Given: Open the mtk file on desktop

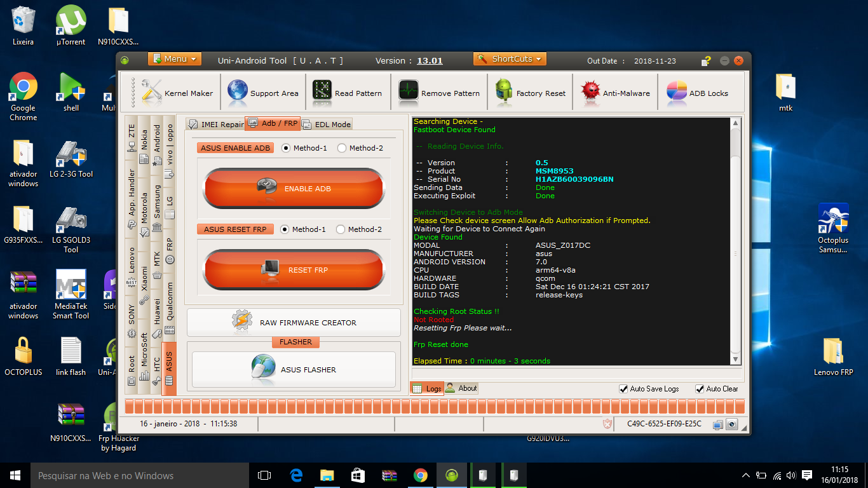Looking at the screenshot, I should (x=786, y=93).
